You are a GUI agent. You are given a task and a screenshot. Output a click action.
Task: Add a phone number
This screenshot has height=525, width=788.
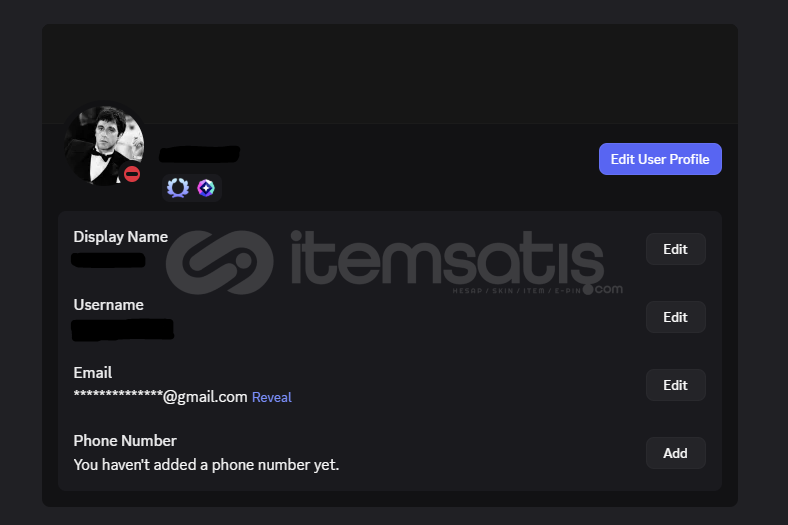675,453
